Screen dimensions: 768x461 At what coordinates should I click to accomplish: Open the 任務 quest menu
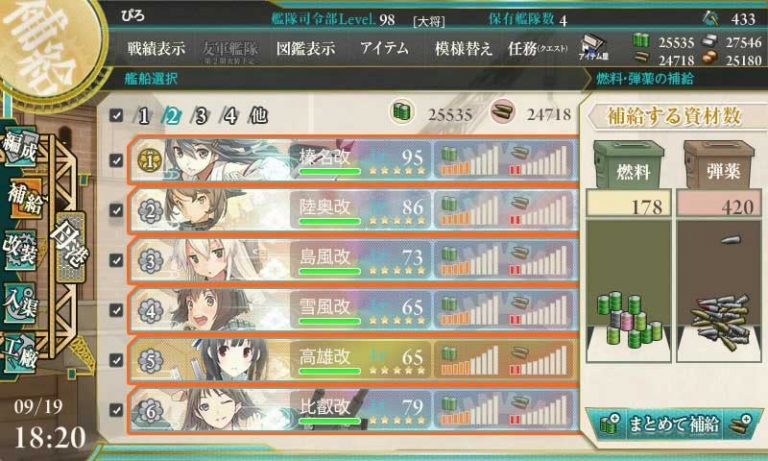538,49
